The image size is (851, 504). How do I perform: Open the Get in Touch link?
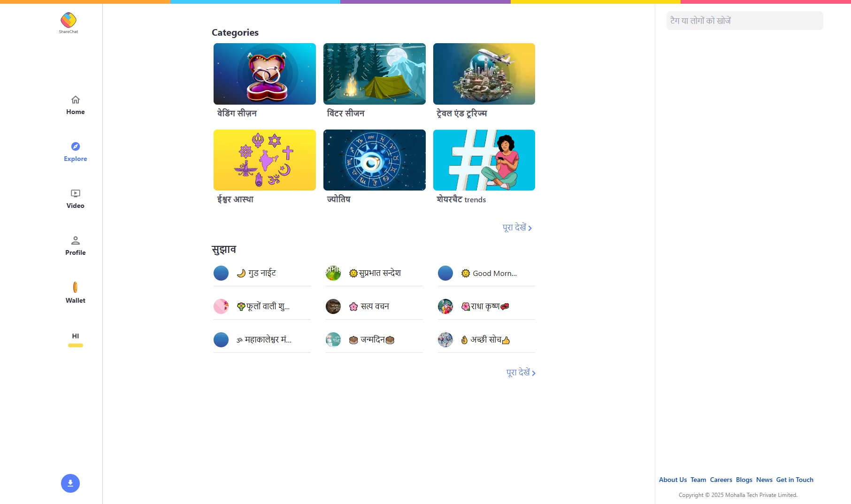click(x=795, y=480)
